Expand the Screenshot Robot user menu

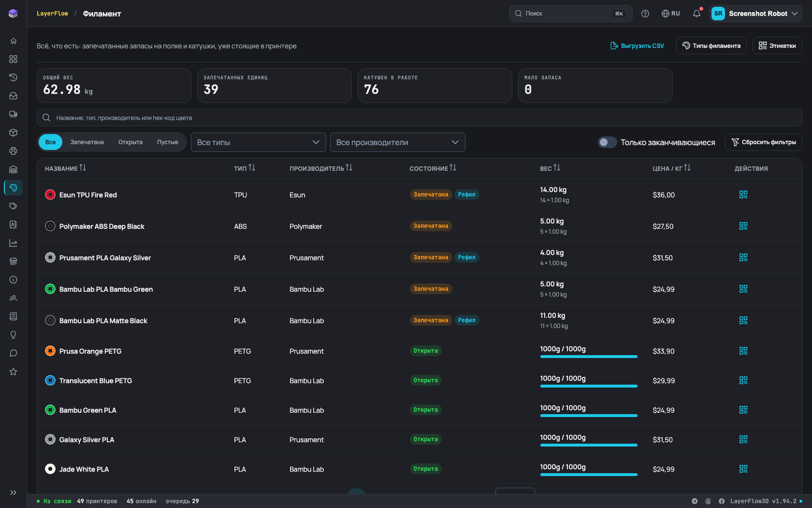click(x=755, y=14)
